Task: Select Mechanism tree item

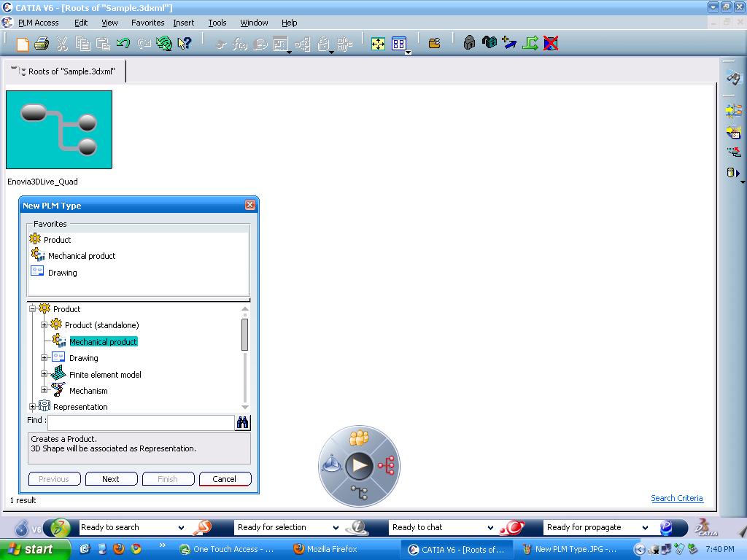Action: 88,391
